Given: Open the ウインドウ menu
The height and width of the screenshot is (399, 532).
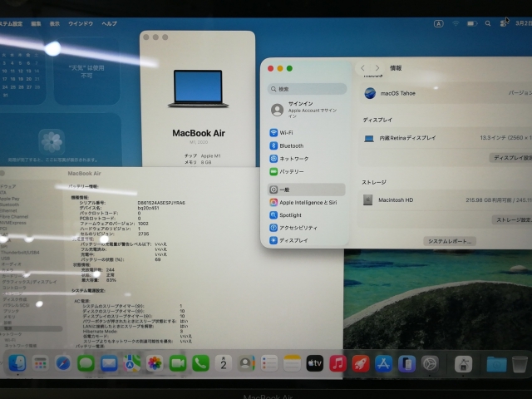Looking at the screenshot, I should pos(81,23).
